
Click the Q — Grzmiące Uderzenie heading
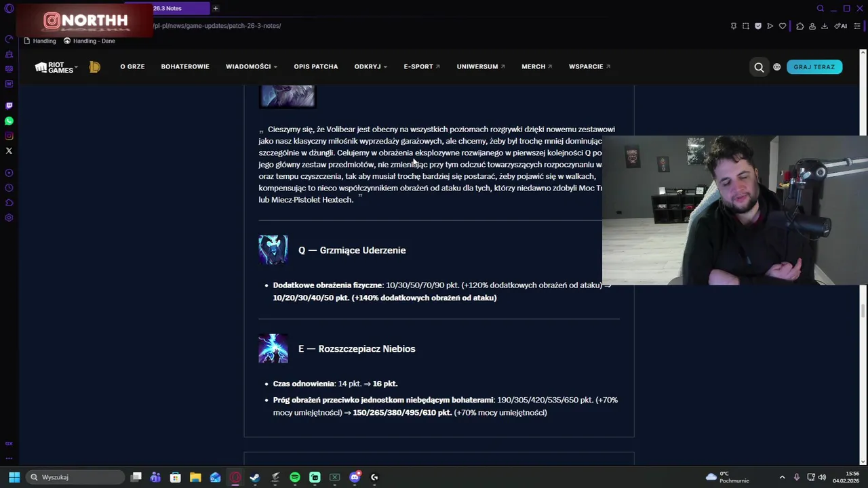pyautogui.click(x=352, y=250)
